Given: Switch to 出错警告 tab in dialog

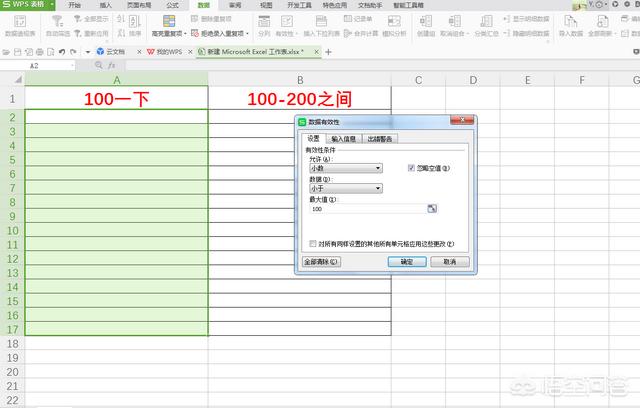Looking at the screenshot, I should tap(380, 139).
